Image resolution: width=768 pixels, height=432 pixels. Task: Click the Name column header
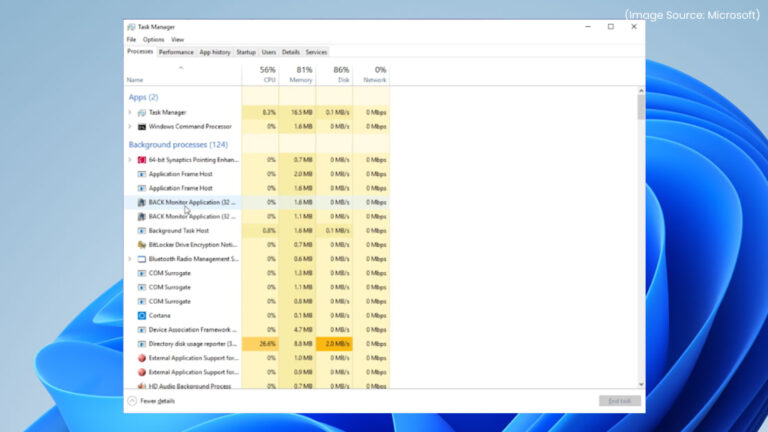click(x=183, y=74)
